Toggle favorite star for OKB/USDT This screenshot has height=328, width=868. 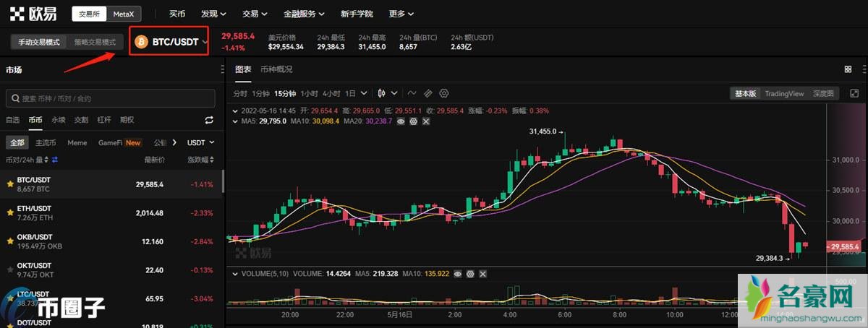point(10,241)
